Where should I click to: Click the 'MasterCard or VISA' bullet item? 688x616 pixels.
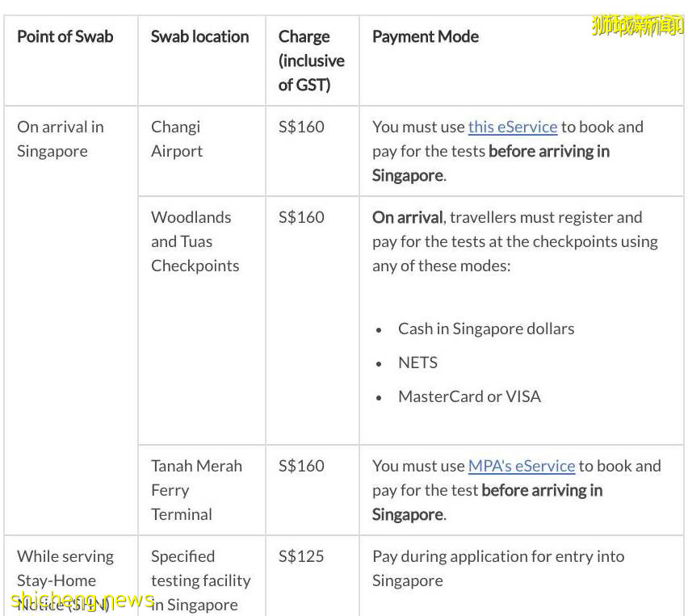(x=469, y=396)
